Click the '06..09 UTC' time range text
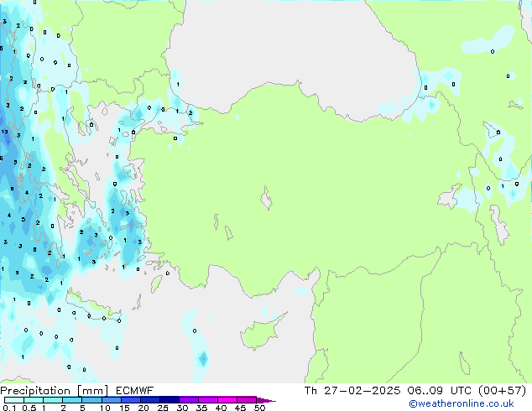This screenshot has width=532, height=411. (x=439, y=391)
